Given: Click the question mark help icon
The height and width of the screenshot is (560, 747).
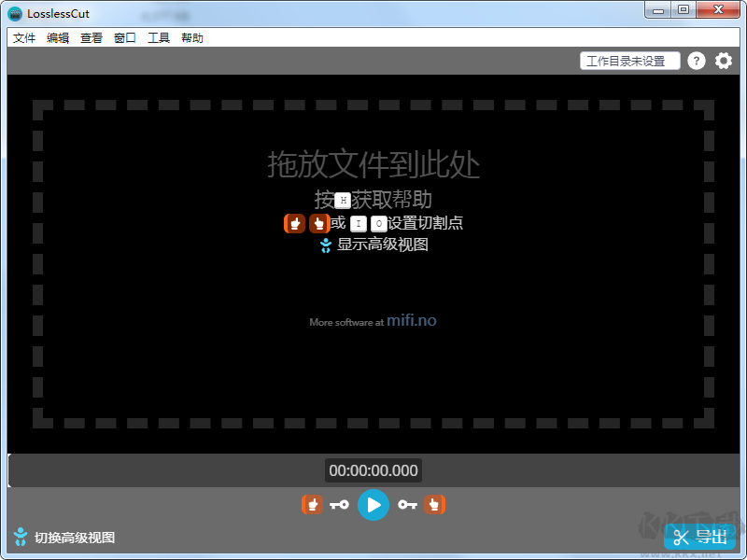Looking at the screenshot, I should coord(697,60).
